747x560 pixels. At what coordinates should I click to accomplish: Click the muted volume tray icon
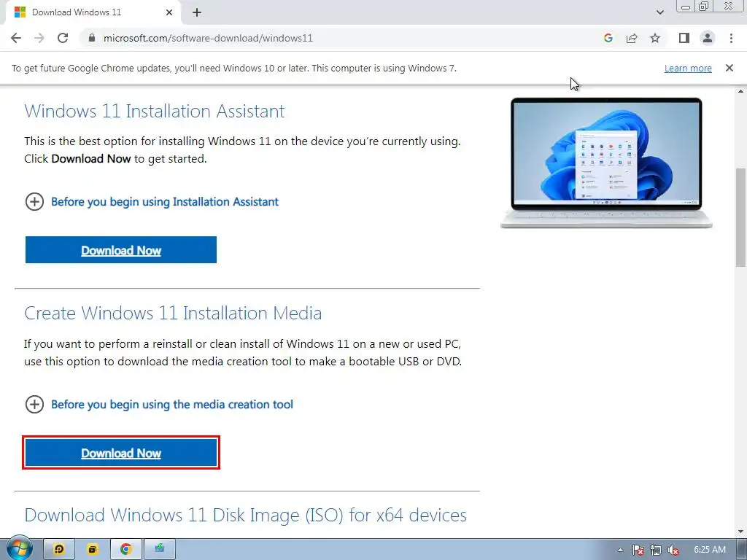tap(673, 550)
